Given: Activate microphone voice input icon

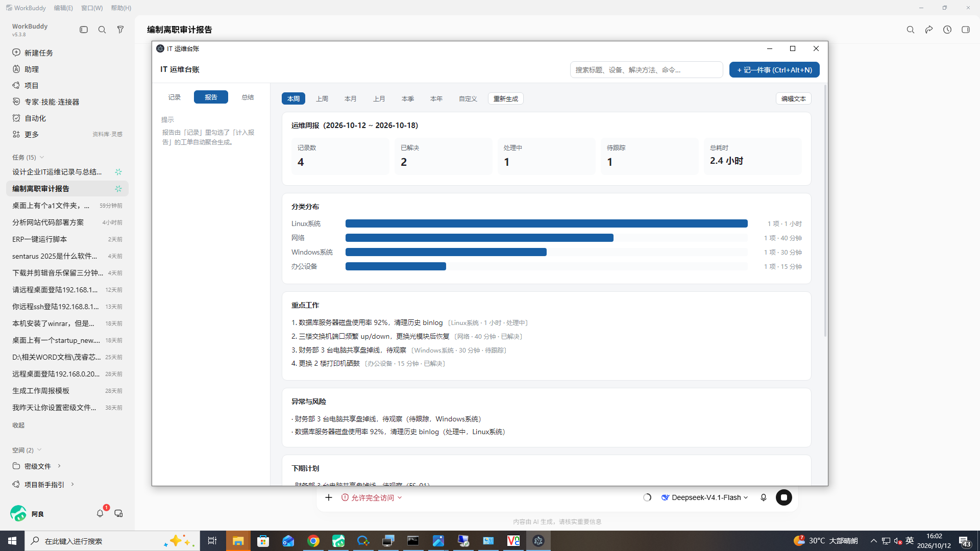Looking at the screenshot, I should [764, 497].
